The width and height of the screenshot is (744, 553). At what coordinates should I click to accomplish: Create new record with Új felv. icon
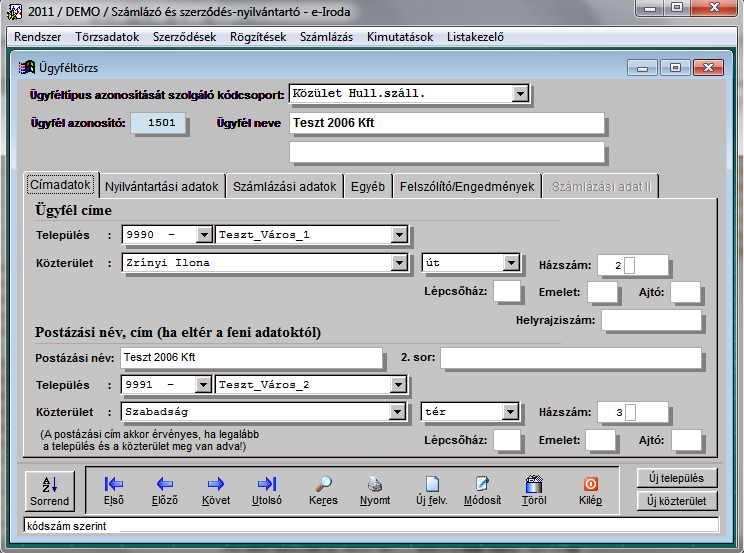coord(431,484)
